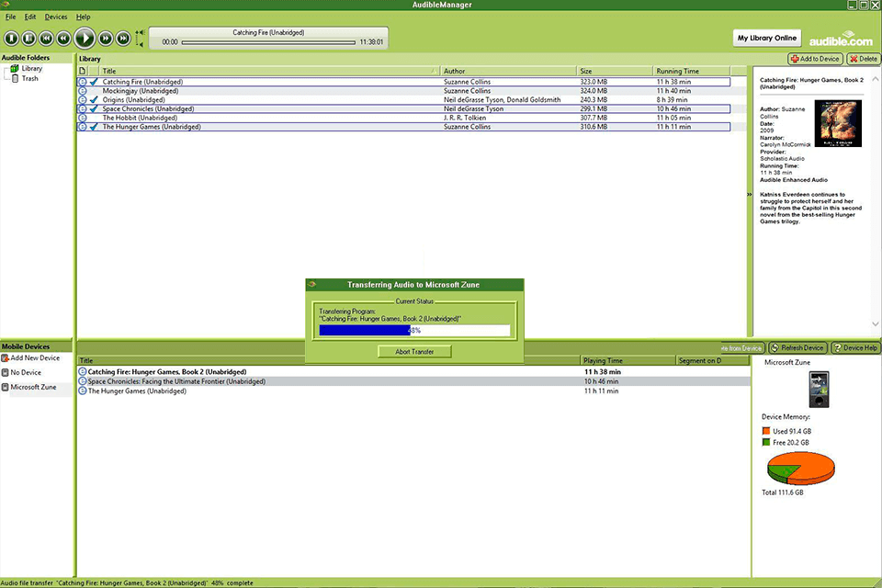
Task: Click Refresh Device button
Action: [797, 347]
